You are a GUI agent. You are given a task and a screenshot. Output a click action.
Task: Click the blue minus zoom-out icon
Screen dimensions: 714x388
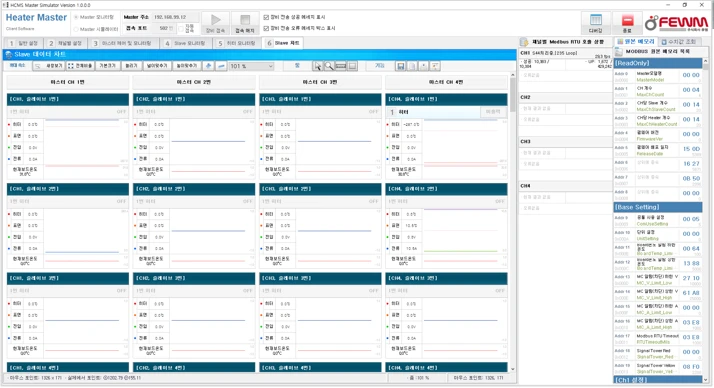(221, 66)
